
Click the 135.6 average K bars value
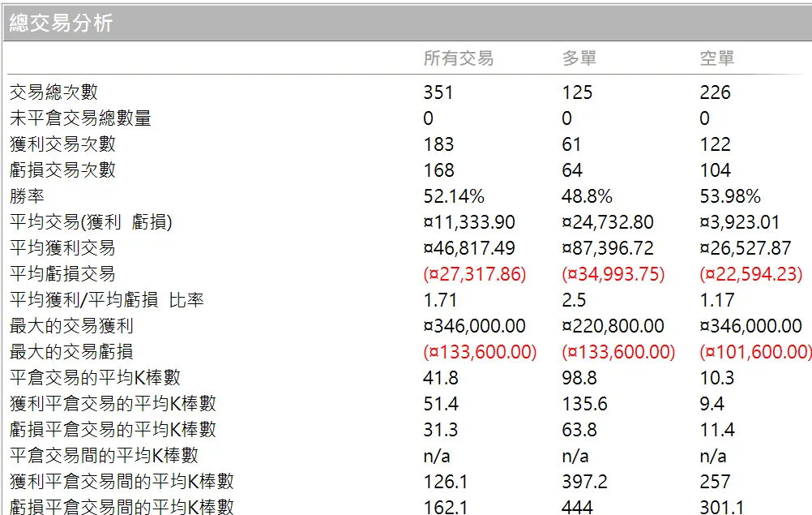click(x=583, y=404)
